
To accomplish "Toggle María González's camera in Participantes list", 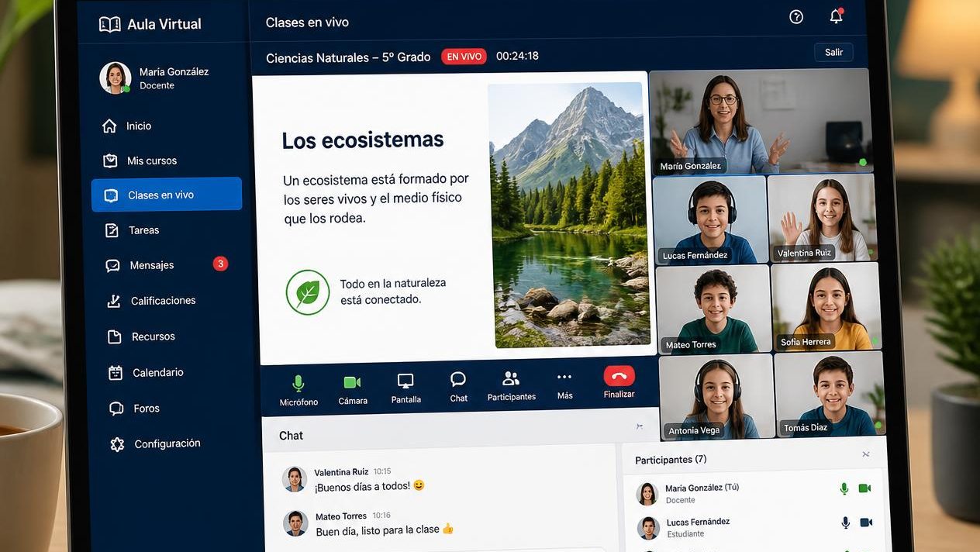I will point(864,488).
